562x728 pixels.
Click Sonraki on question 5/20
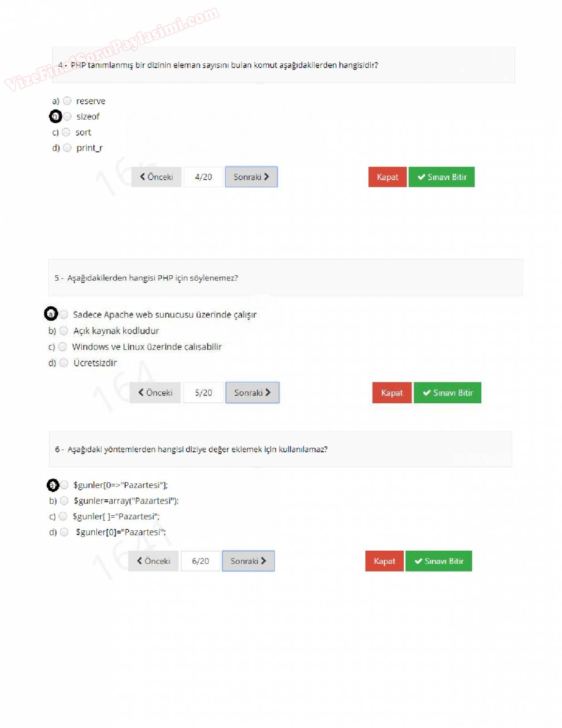[x=252, y=393]
